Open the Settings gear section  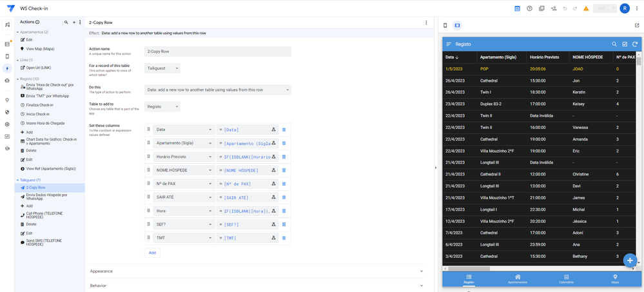[7, 124]
